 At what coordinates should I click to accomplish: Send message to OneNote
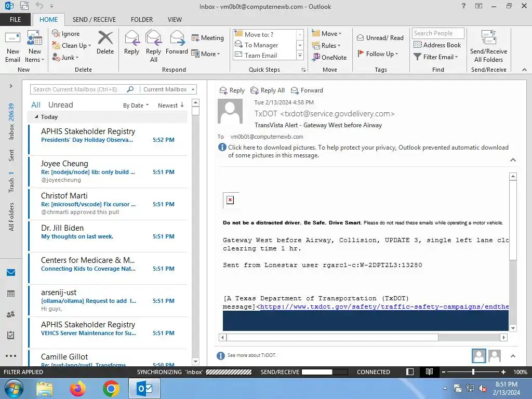click(329, 57)
